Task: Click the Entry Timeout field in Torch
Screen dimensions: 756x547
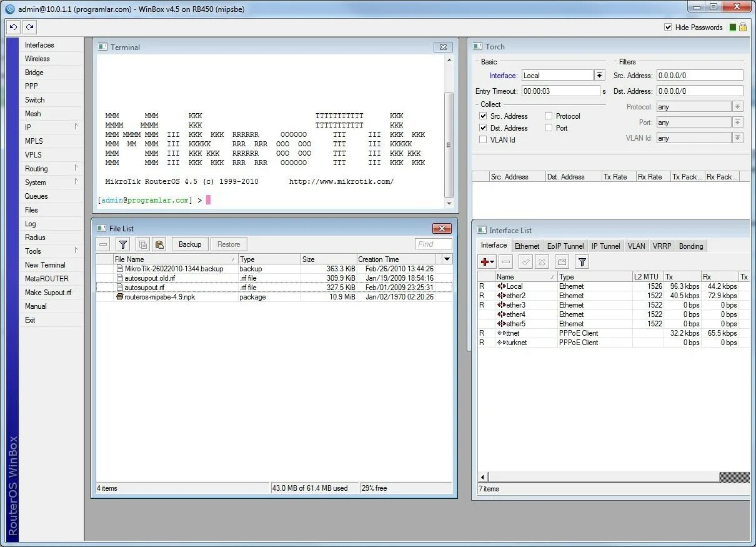Action: (560, 91)
